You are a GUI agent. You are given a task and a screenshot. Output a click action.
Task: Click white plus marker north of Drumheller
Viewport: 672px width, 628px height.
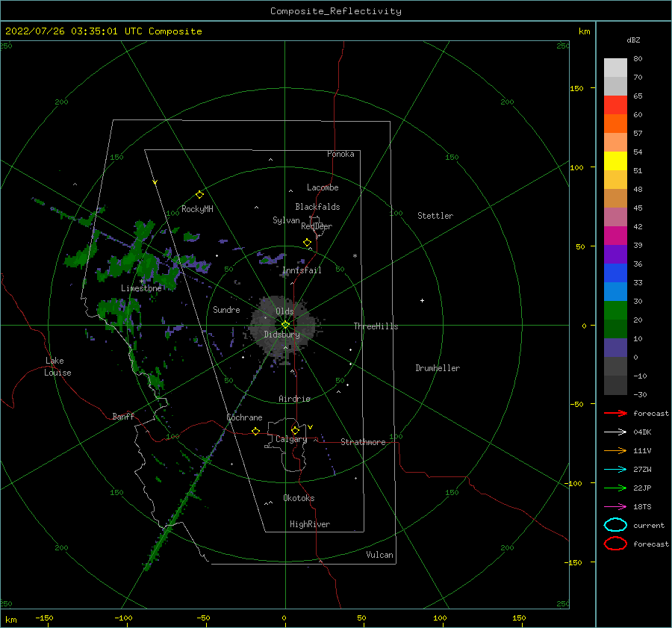(x=422, y=300)
